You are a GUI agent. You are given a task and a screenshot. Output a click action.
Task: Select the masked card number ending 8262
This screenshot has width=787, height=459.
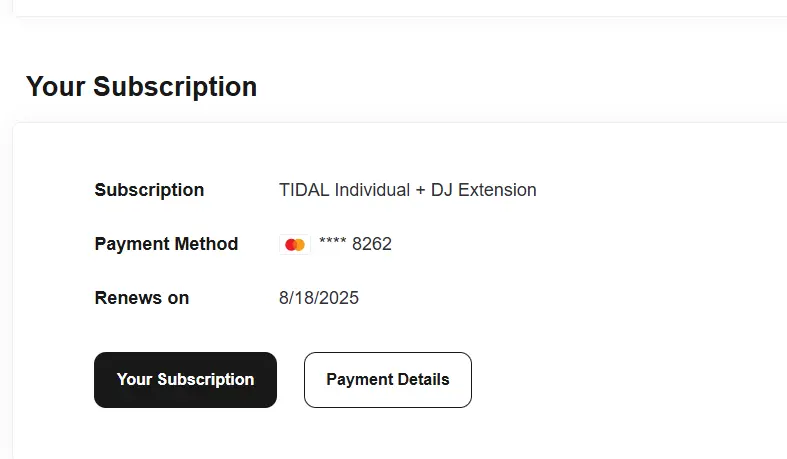[355, 244]
